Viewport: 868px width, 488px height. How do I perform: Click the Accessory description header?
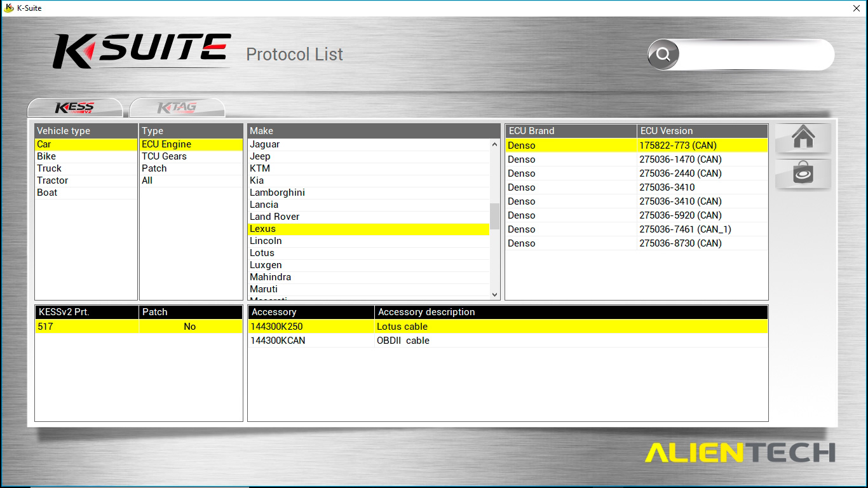click(571, 312)
